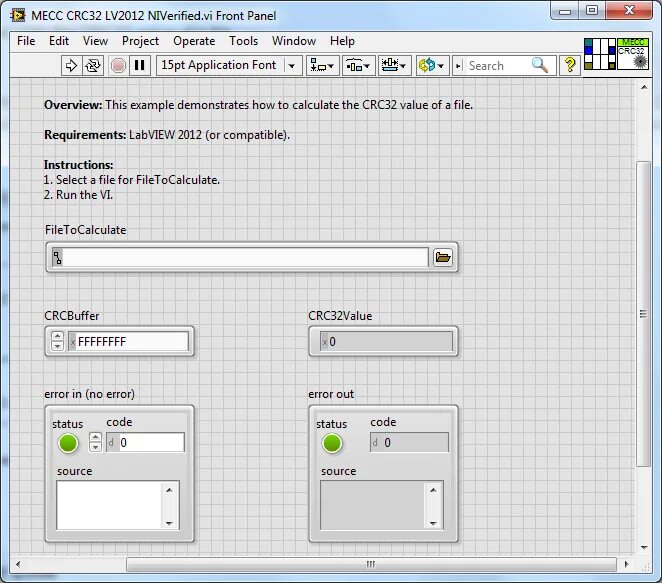Click down arrow in error out source scrollbar

(433, 523)
